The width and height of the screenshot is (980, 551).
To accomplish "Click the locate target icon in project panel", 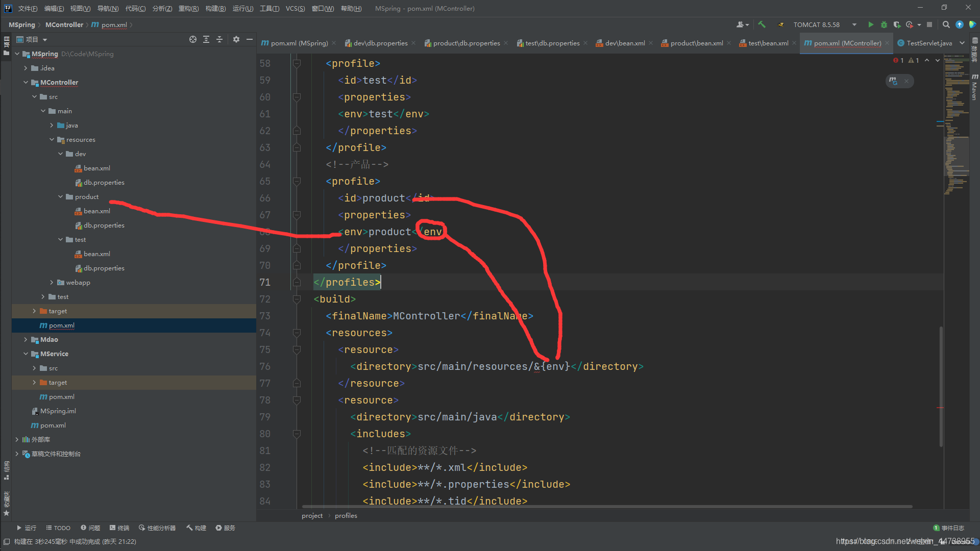I will [x=192, y=39].
